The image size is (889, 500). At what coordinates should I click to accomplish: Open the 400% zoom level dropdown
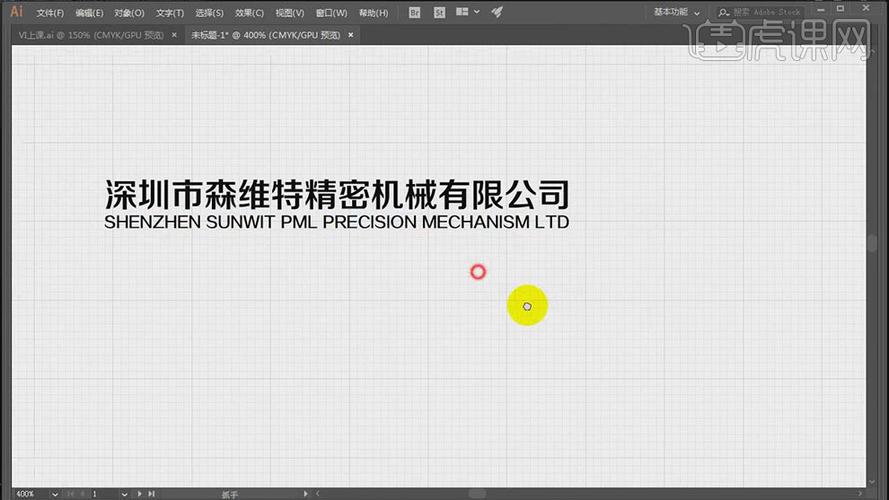pyautogui.click(x=54, y=494)
